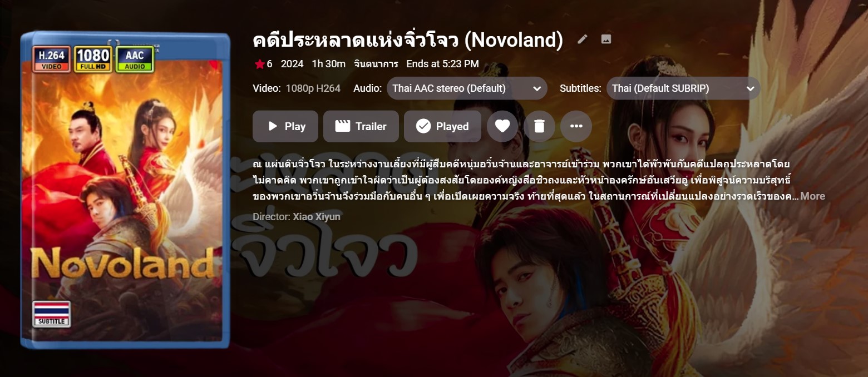Click the Novoland poster cover thumbnail
Screen dimensions: 868x377
tap(125, 190)
